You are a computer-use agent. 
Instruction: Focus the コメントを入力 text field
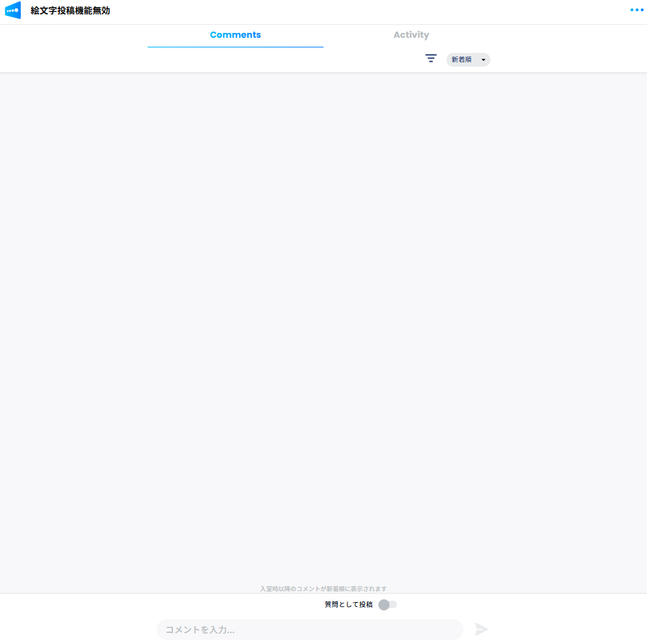coord(309,630)
